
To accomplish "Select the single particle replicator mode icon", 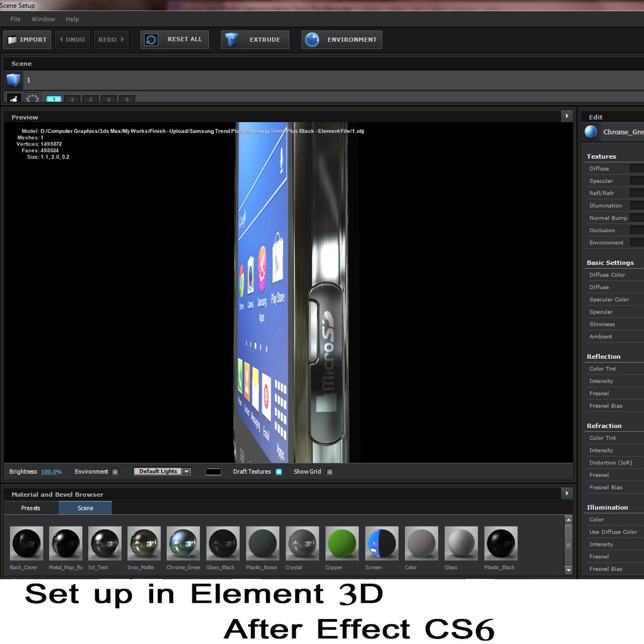I will coord(14,98).
